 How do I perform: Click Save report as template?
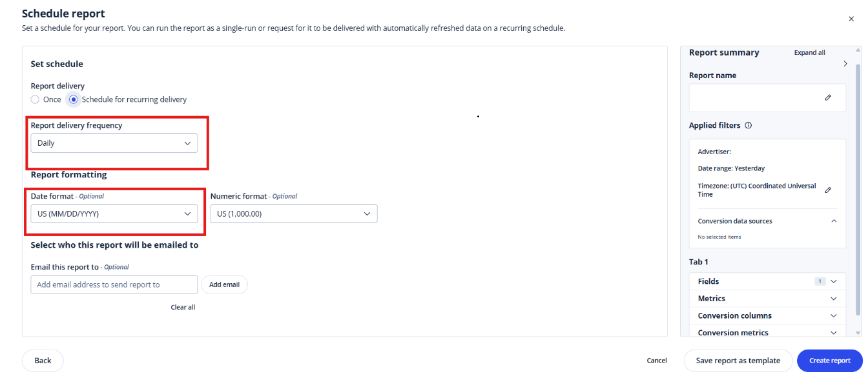pos(738,361)
